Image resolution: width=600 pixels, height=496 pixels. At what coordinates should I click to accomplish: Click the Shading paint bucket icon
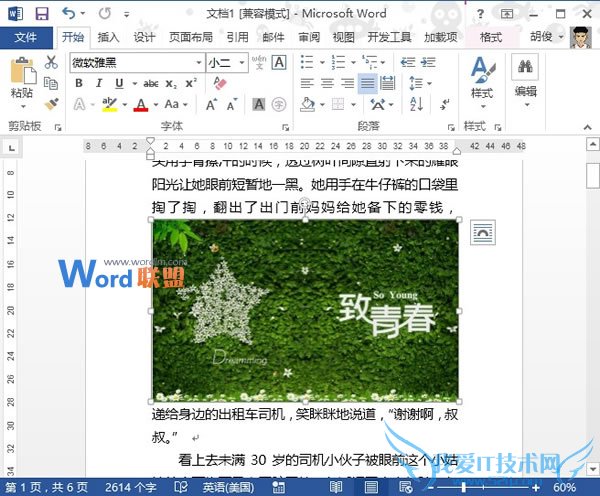click(308, 104)
